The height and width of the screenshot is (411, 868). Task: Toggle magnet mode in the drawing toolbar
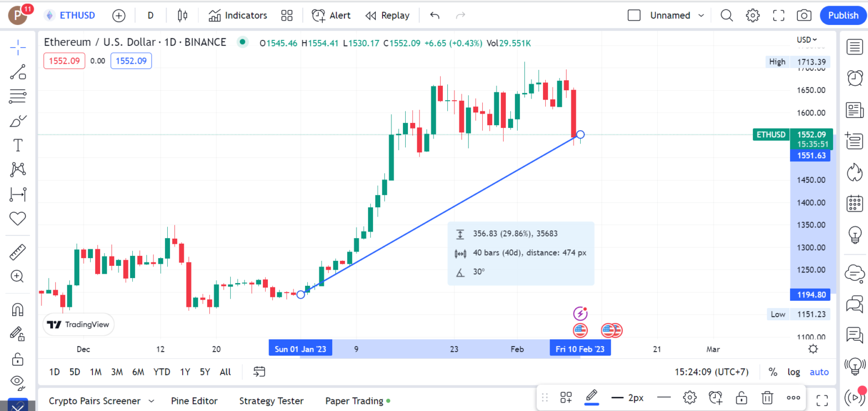(18, 309)
